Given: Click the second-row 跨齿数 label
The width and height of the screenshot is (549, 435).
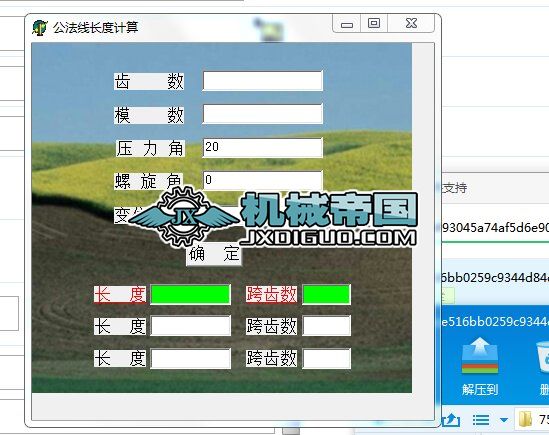Looking at the screenshot, I should coord(271,326).
